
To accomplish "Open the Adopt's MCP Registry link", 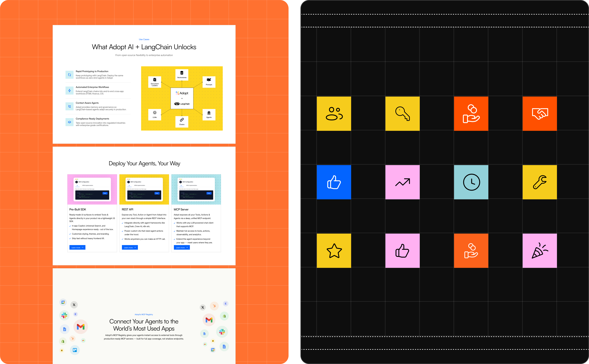I will click(144, 314).
